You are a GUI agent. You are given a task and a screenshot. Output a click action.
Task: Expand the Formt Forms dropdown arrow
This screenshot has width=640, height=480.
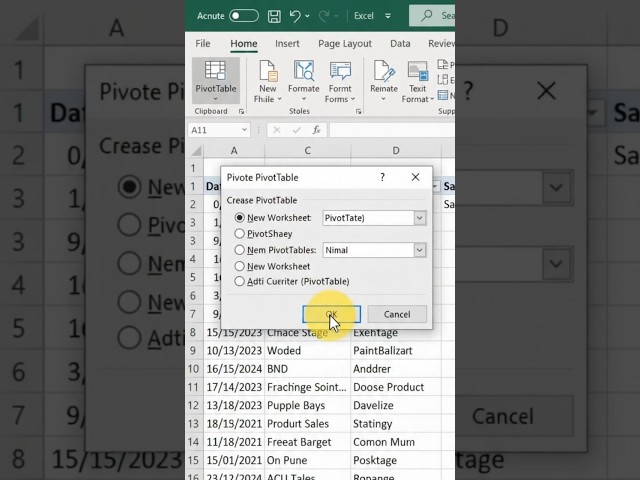point(353,99)
